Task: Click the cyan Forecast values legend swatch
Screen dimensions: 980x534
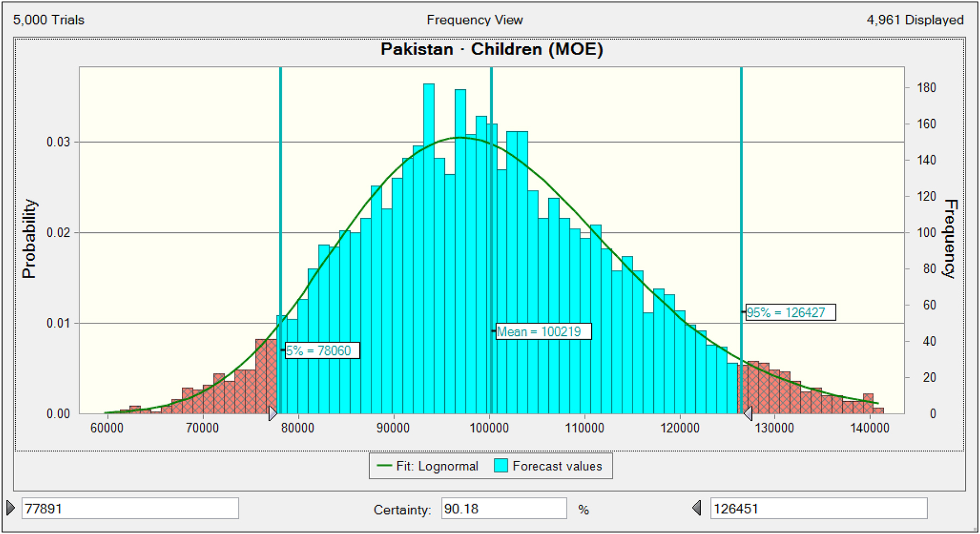Action: coord(501,466)
